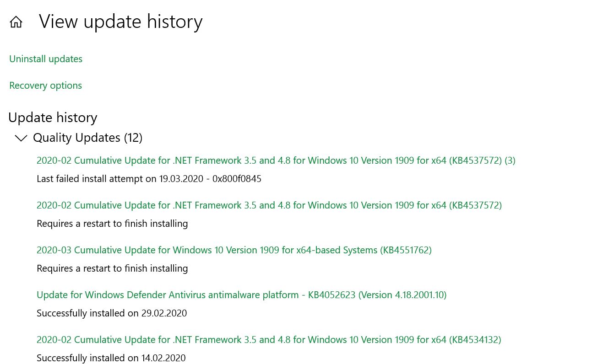The image size is (603, 364).
Task: Click error code 0x800f0845
Action: pyautogui.click(x=237, y=179)
